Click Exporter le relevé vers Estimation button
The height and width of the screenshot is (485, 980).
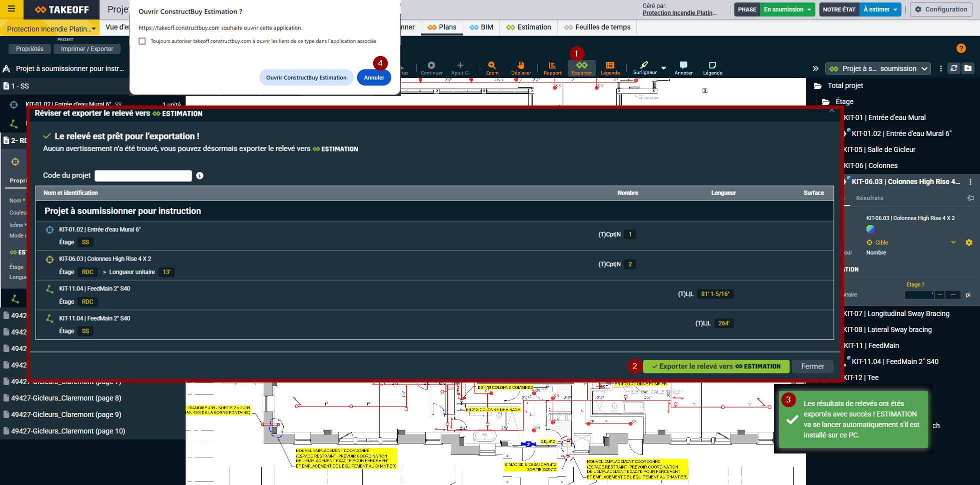[716, 366]
